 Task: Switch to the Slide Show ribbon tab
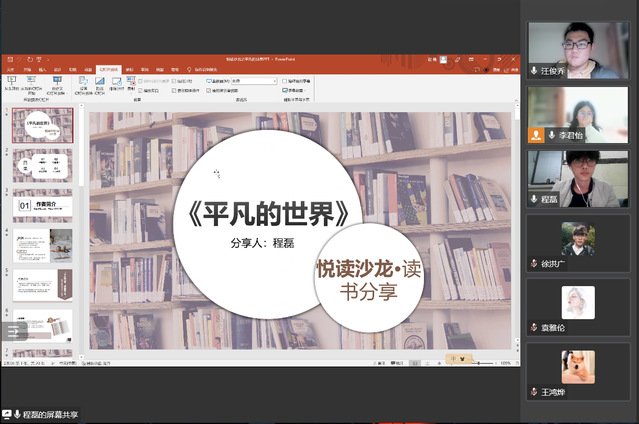[108, 70]
